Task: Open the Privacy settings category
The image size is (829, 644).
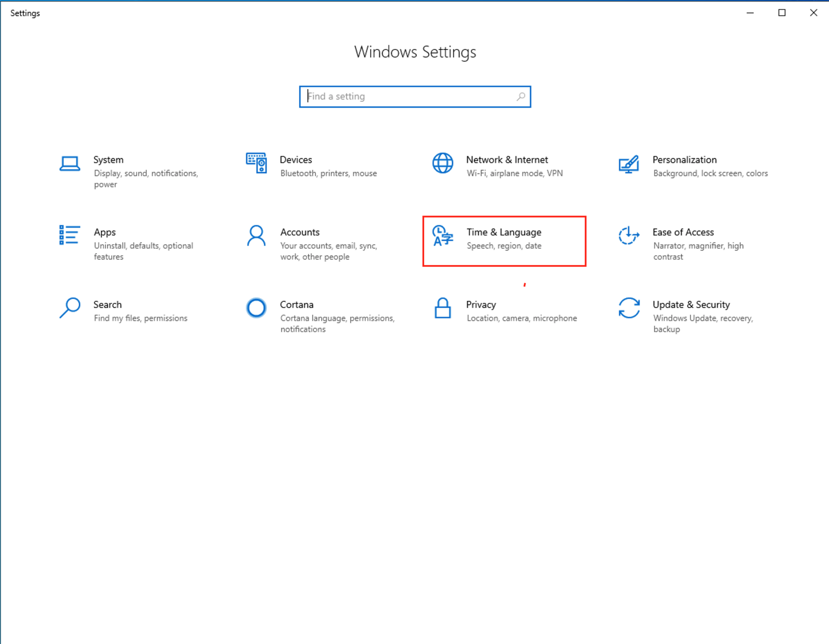Action: tap(506, 311)
